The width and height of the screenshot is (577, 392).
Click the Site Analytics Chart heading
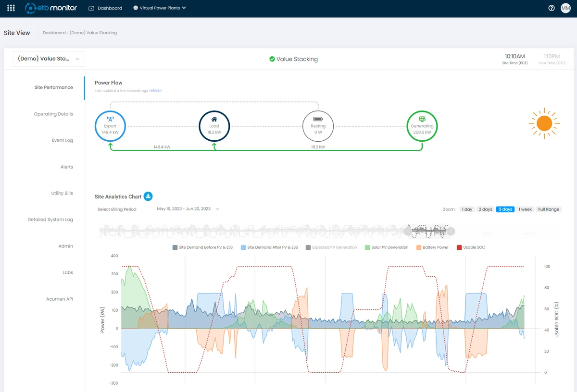click(x=118, y=196)
